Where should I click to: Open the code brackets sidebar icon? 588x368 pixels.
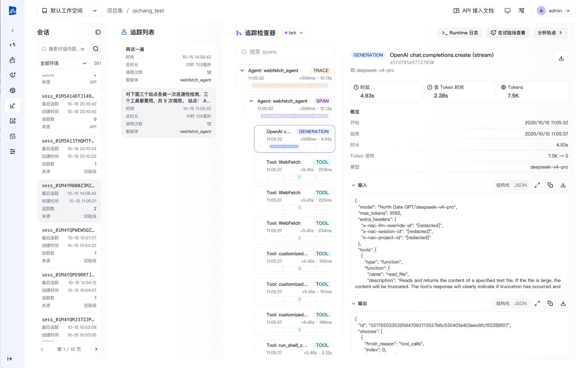[x=12, y=45]
